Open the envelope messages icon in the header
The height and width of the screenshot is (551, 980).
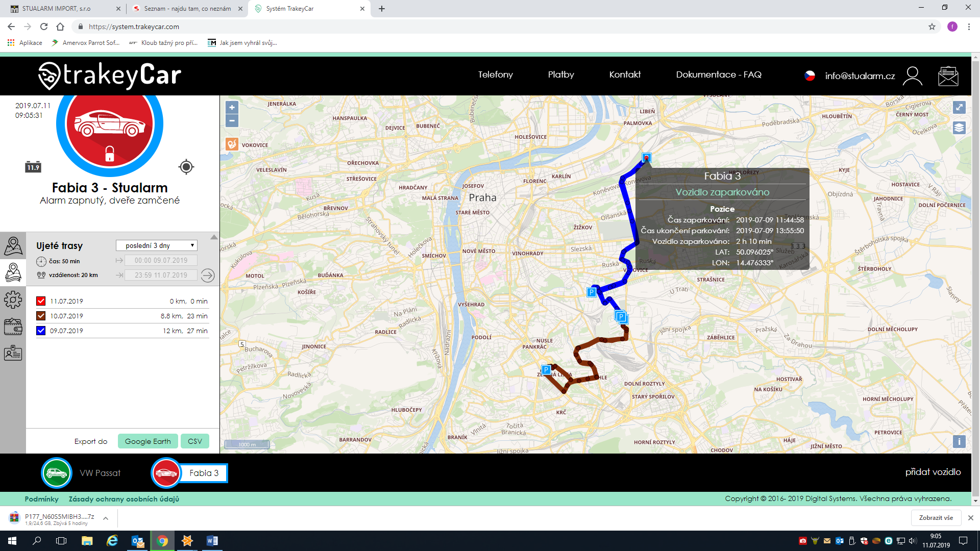(948, 77)
